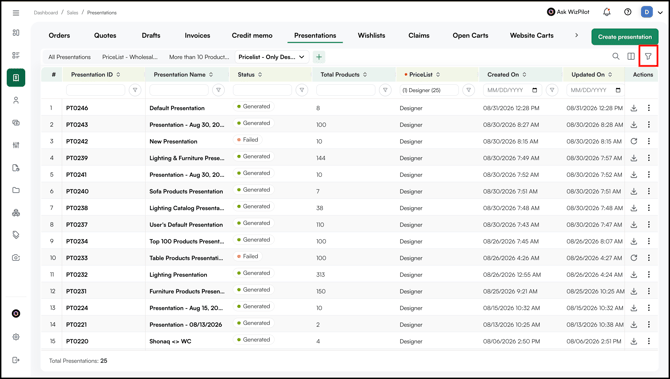Click the Ask WizPilot button

click(568, 12)
